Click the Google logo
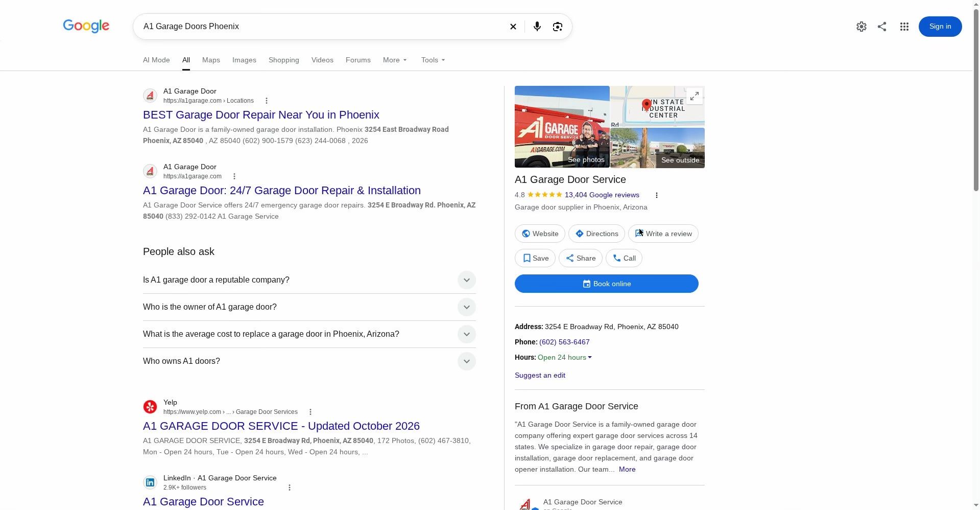 (86, 26)
